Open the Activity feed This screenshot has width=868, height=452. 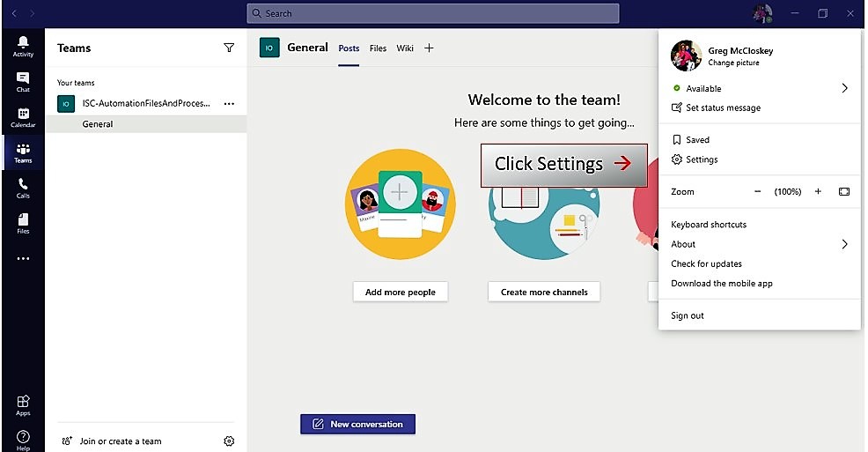point(23,47)
